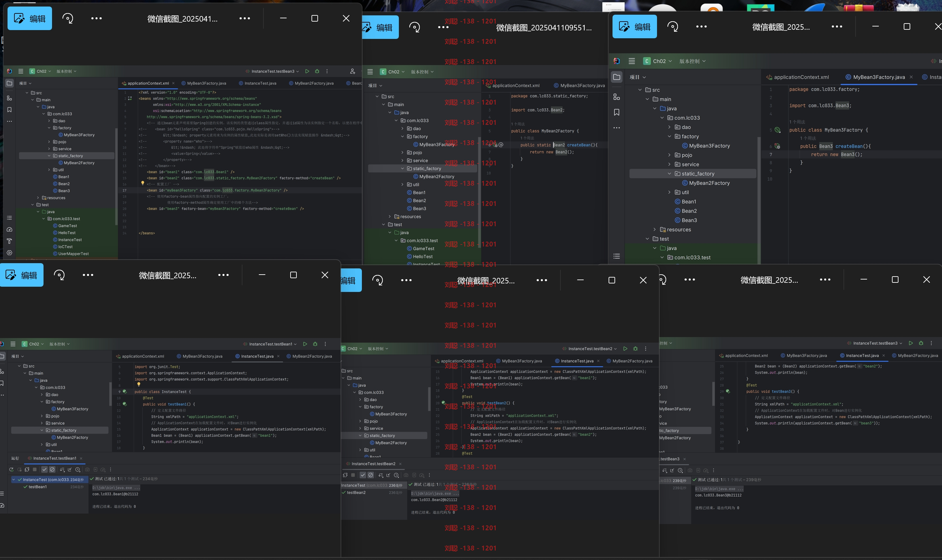Select UserMapperTest in XML window project tree
Image resolution: width=942 pixels, height=560 pixels.
[71, 254]
